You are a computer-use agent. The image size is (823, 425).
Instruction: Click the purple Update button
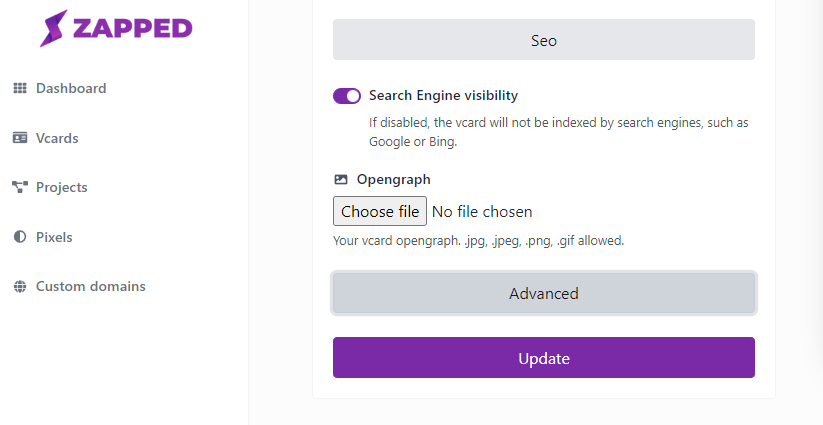point(544,357)
